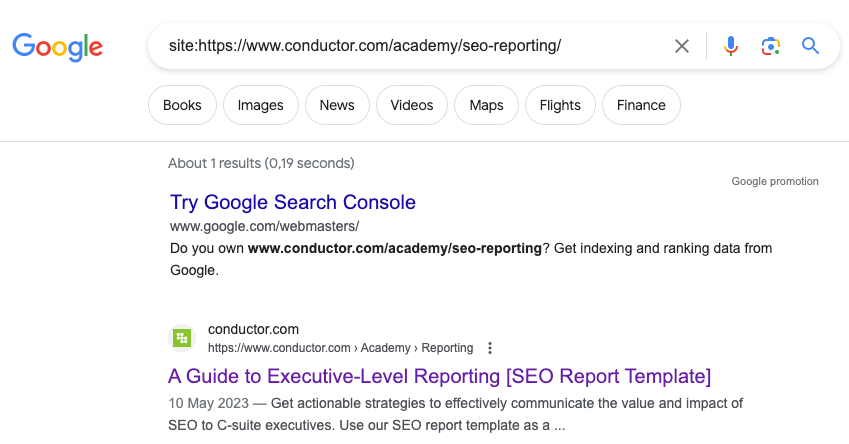
Task: Click the www.google.com/webmasters/ URL text
Action: pyautogui.click(x=264, y=226)
